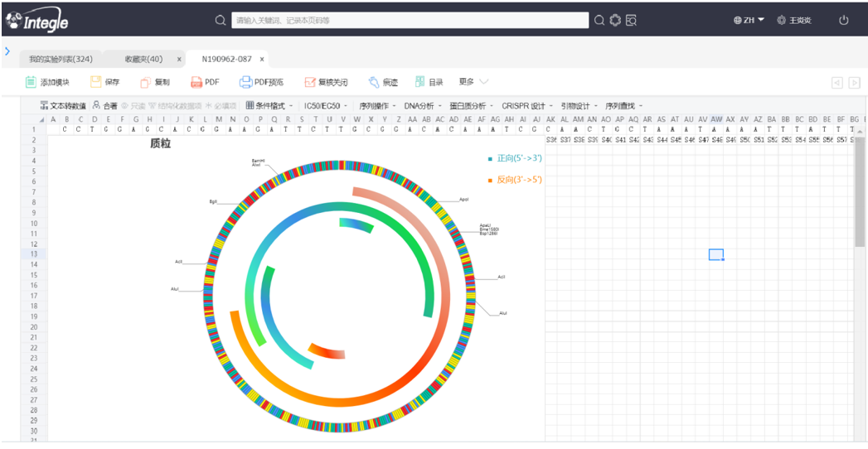Export using the PDF icon

(x=196, y=82)
